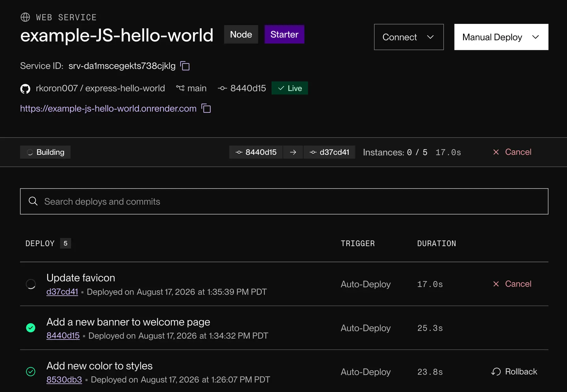Click the Node badge
The width and height of the screenshot is (567, 392).
click(x=241, y=34)
